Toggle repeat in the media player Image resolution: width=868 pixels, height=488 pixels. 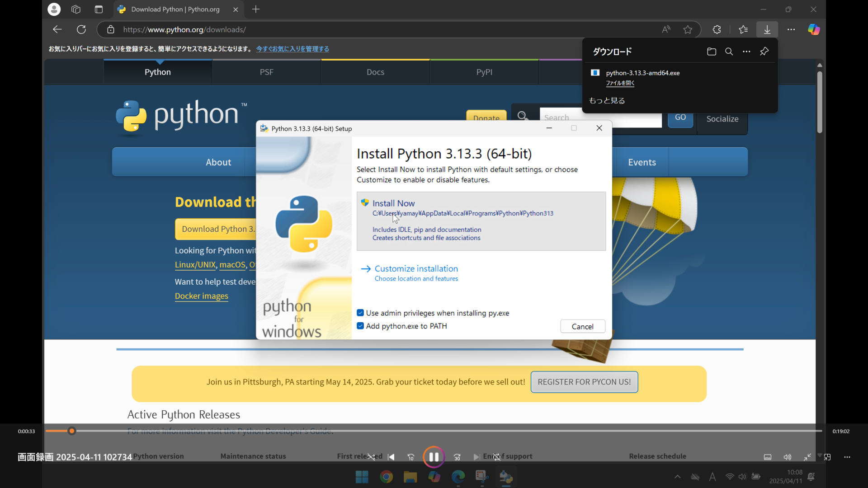click(x=496, y=457)
